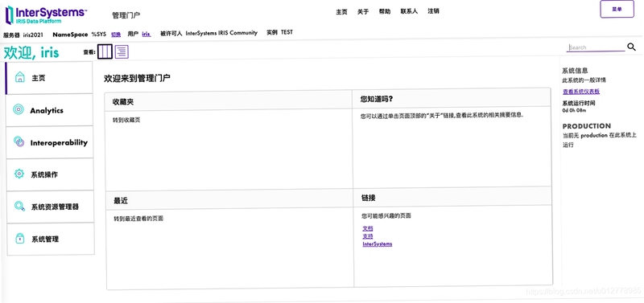644x303 pixels.
Task: Click 注销 to log out
Action: click(x=433, y=11)
